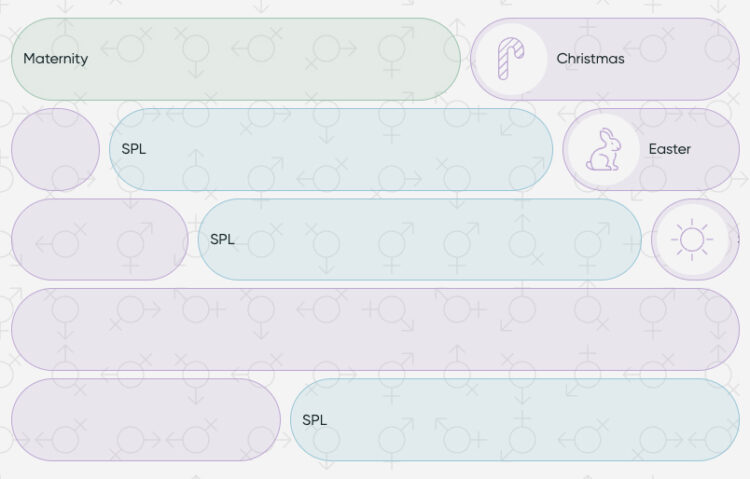The image size is (750, 479).
Task: Click the Easter label text
Action: pos(669,149)
